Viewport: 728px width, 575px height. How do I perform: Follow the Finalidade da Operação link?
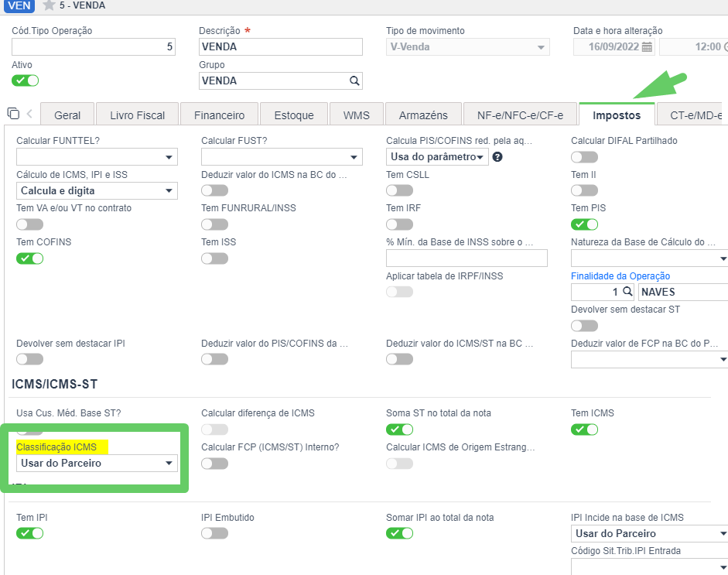620,276
